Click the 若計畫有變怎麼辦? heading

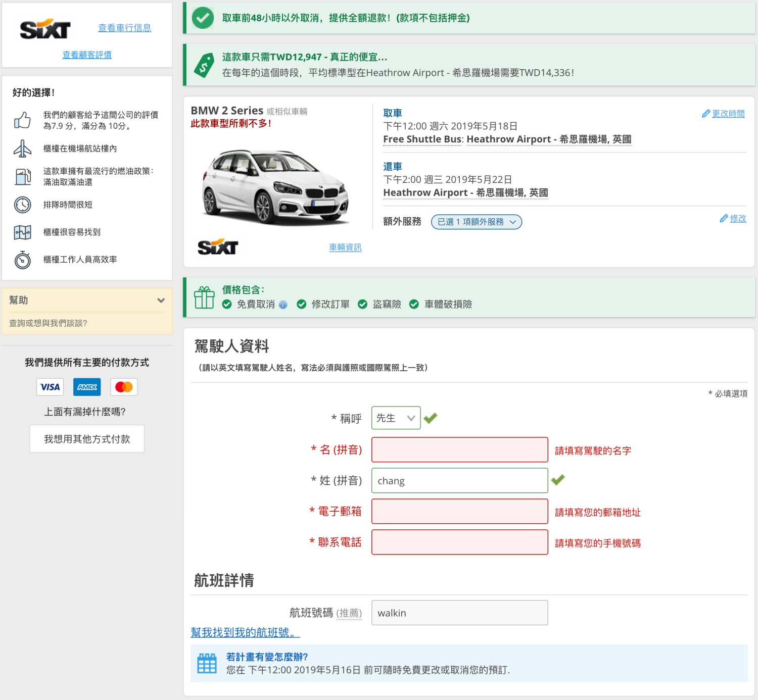tap(267, 657)
